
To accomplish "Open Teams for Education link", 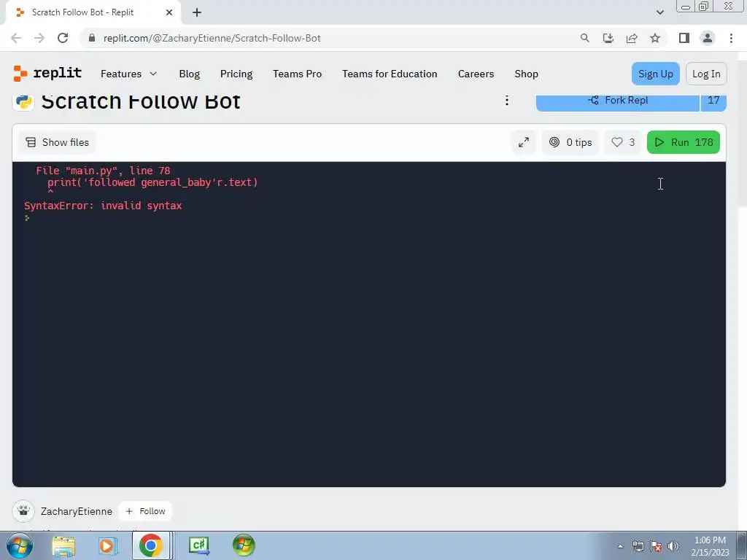I will (390, 74).
